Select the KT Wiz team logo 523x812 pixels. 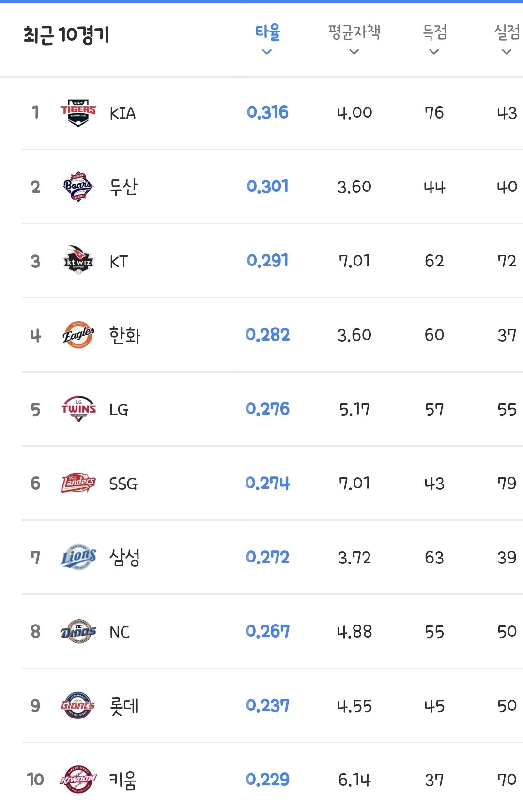(x=78, y=261)
